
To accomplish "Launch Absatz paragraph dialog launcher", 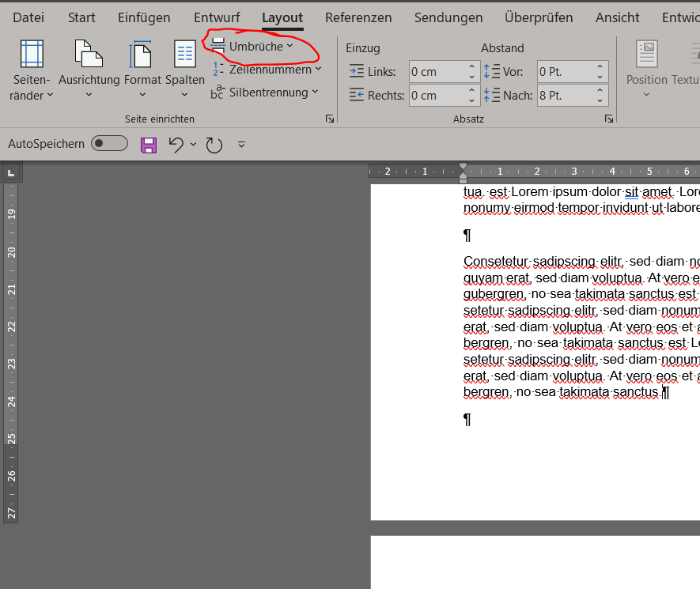I will pyautogui.click(x=608, y=119).
